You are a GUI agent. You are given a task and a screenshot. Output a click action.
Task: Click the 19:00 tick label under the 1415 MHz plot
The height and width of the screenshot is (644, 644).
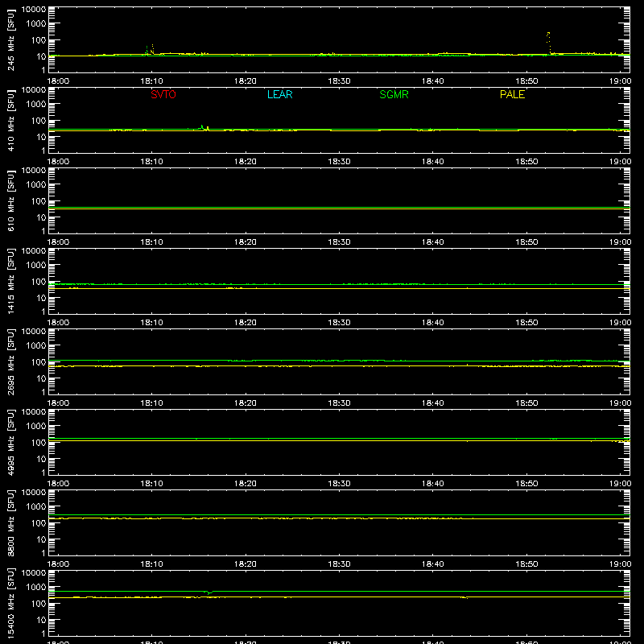point(620,323)
